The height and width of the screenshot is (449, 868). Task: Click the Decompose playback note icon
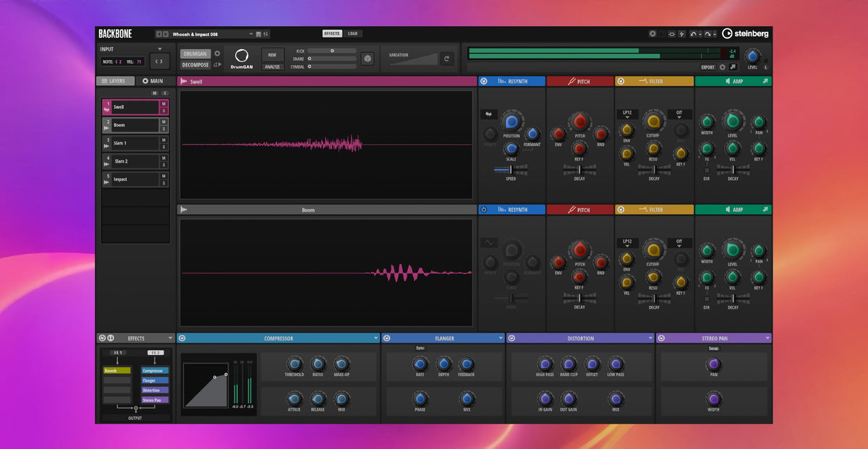click(x=217, y=64)
